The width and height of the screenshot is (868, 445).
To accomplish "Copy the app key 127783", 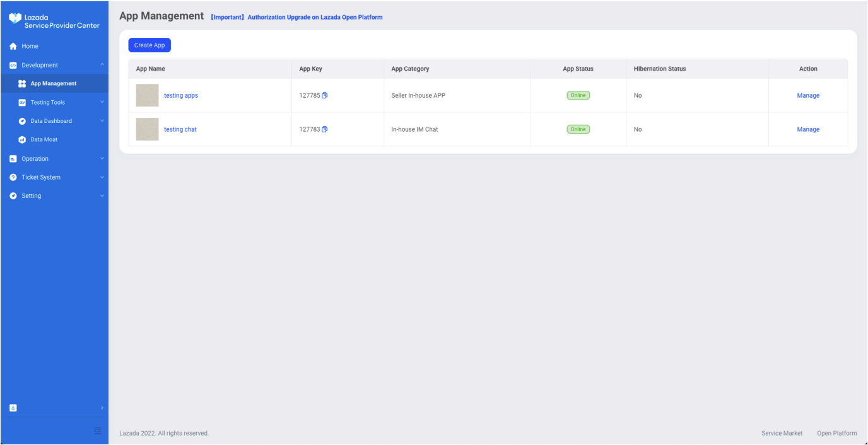I will tap(325, 129).
